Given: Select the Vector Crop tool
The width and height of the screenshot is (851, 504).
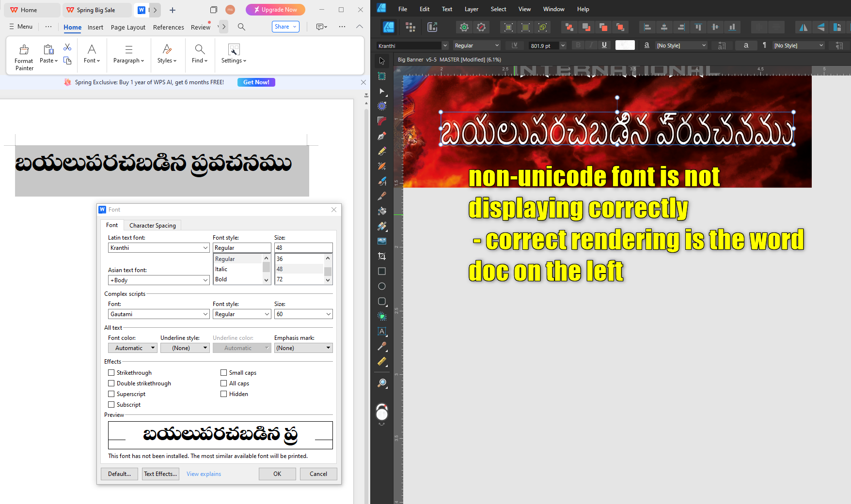Looking at the screenshot, I should (x=382, y=256).
